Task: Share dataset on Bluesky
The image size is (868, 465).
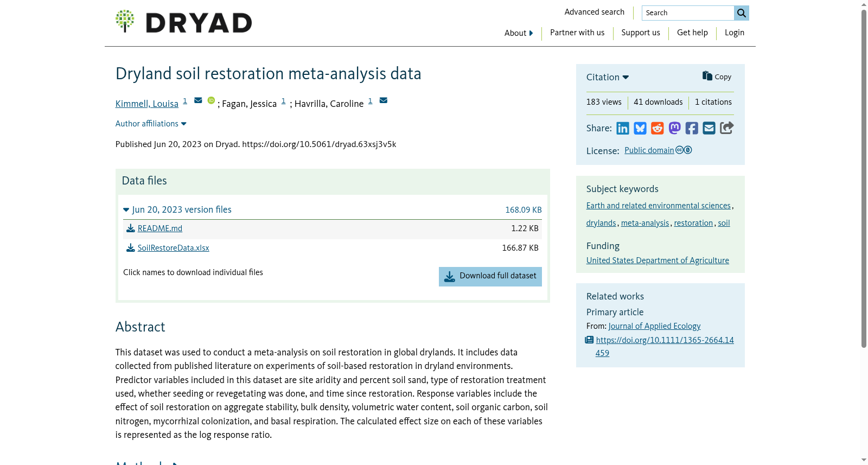Action: click(x=640, y=128)
